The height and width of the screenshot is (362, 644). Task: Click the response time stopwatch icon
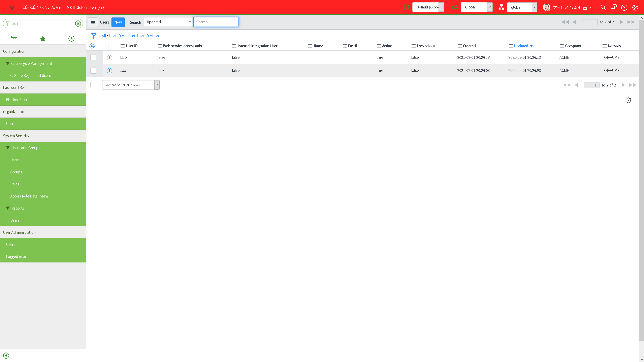pos(628,100)
